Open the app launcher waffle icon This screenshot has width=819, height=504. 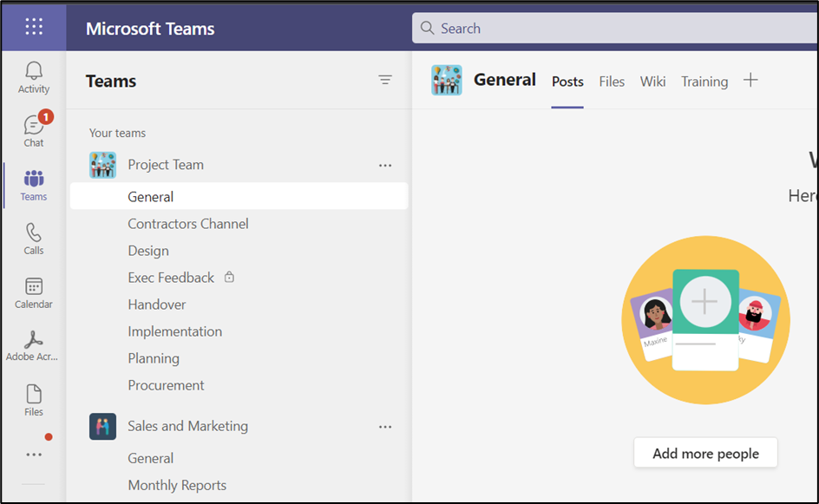(x=34, y=26)
